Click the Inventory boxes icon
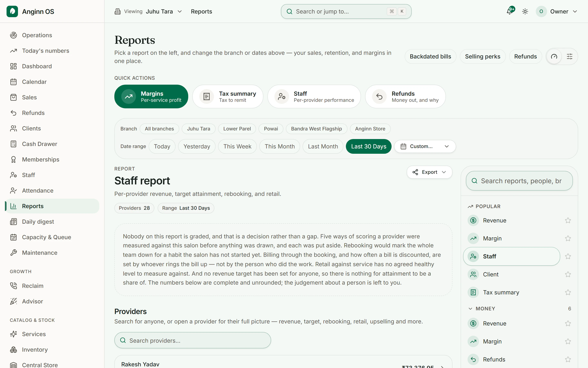The width and height of the screenshot is (588, 368). (x=14, y=350)
